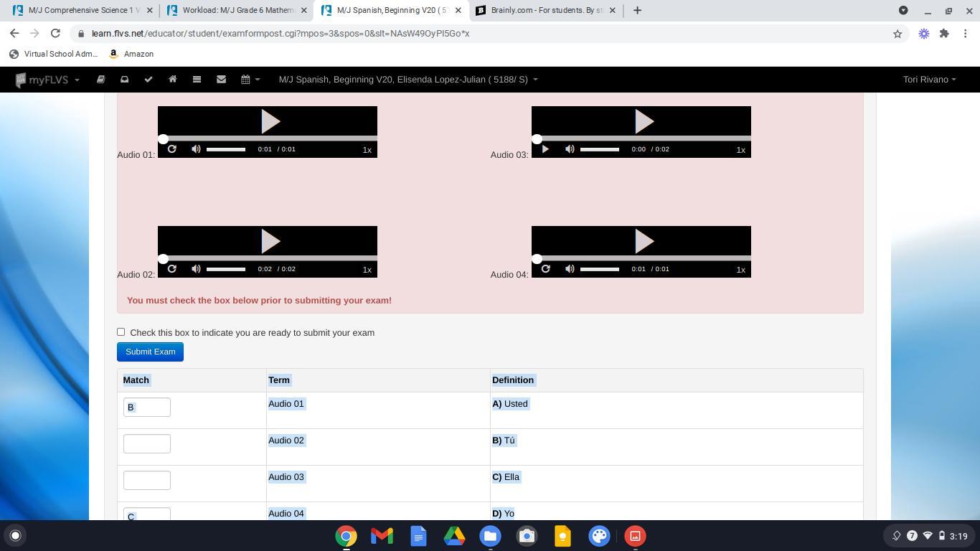Mute the Audio 01 player
This screenshot has width=980, height=551.
coord(196,149)
